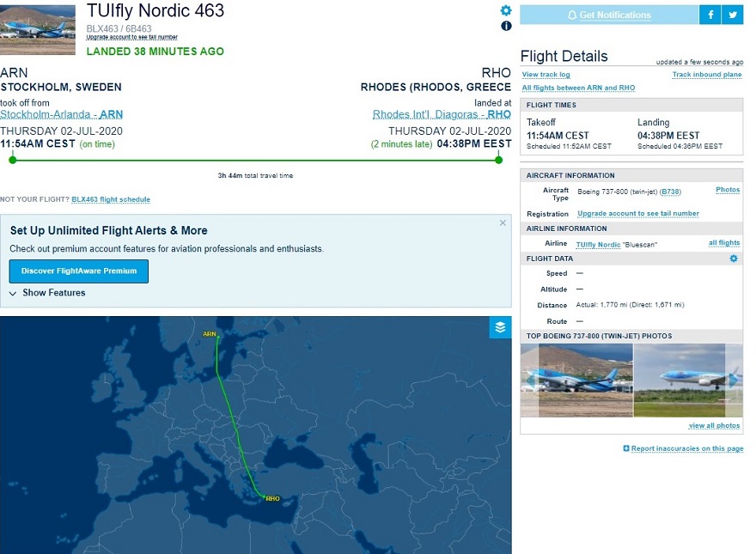Open BLX463 flight schedule link
756x554 pixels.
point(110,199)
